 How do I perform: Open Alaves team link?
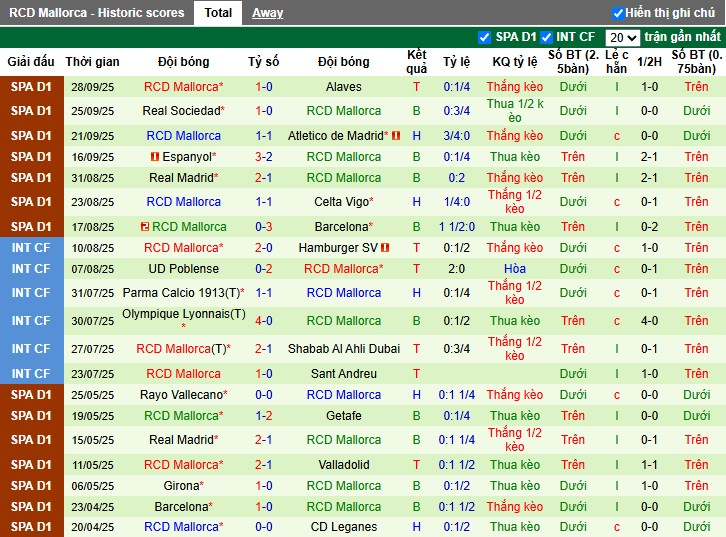tap(344, 87)
